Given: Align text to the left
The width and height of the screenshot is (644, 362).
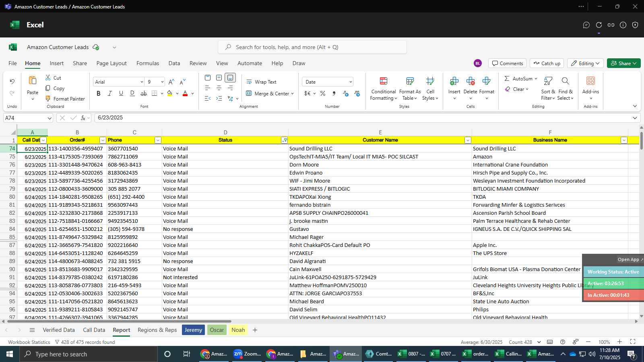Looking at the screenshot, I should coord(208,88).
